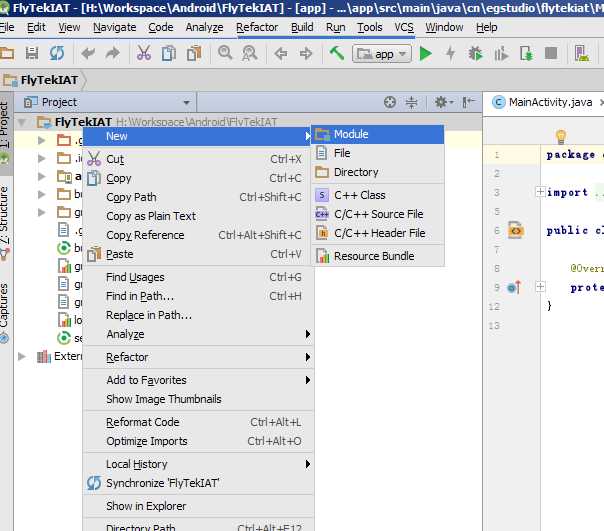Viewport: 604px width, 531px height.
Task: Click the Apply Changes lightning icon
Action: (451, 54)
